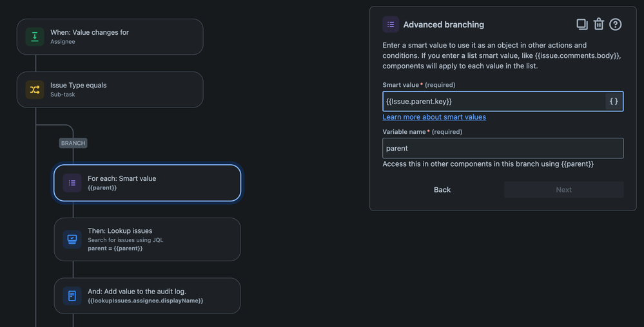The width and height of the screenshot is (644, 327).
Task: Select "And: Add value to the audit log" title
Action: (137, 292)
